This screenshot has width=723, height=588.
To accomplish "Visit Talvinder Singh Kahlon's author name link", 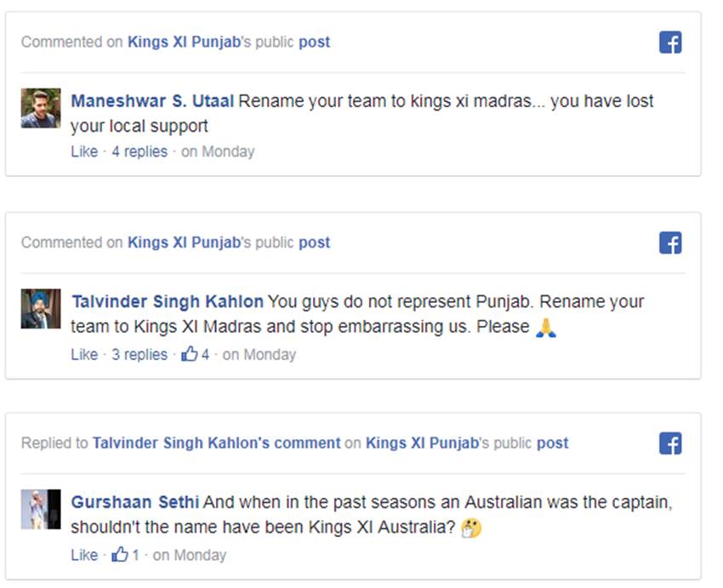I will tap(168, 302).
